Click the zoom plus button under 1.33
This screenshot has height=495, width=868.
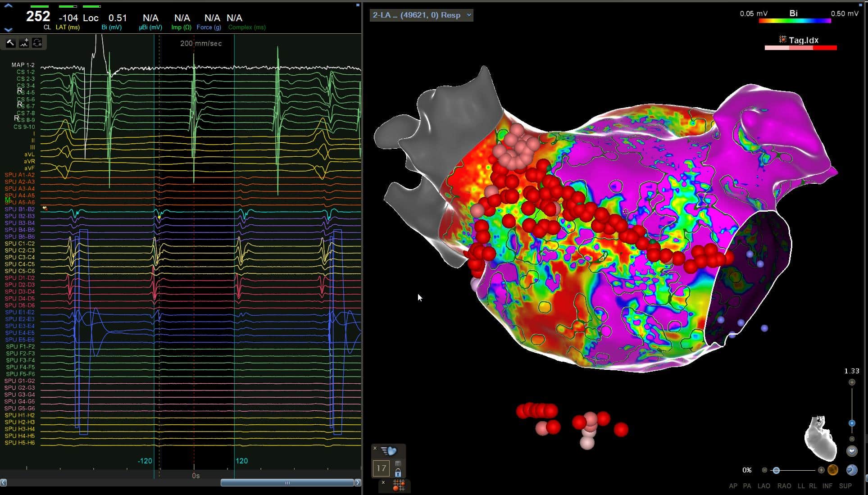coord(852,382)
